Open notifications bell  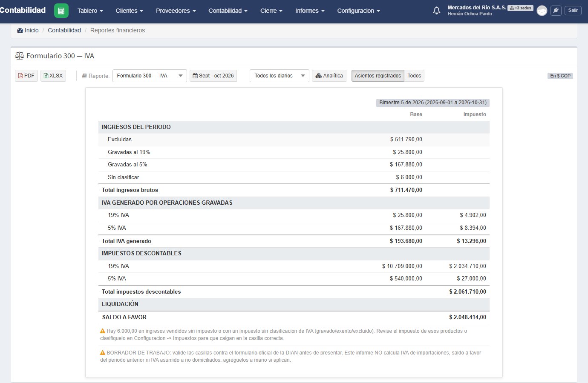[437, 11]
